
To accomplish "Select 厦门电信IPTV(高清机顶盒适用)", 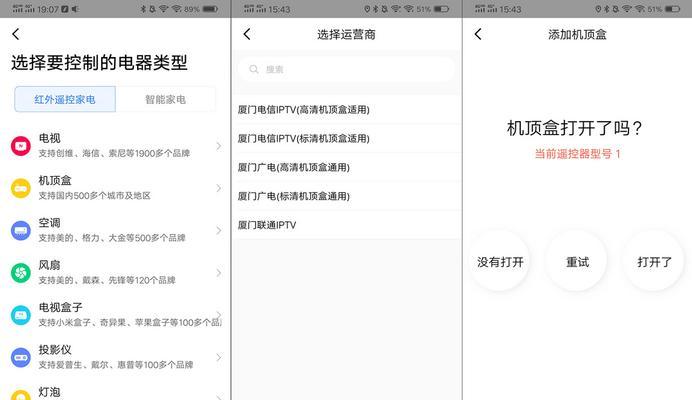I will pyautogui.click(x=346, y=109).
